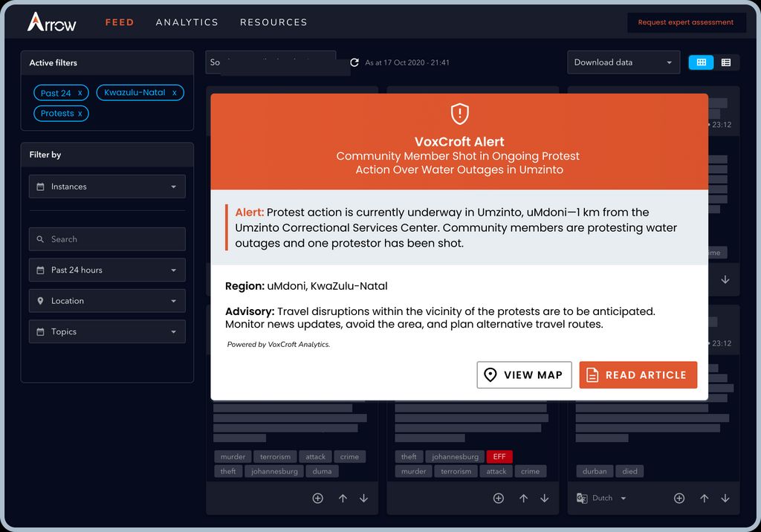Select the red EFF tag
The height and width of the screenshot is (532, 761).
[x=499, y=457]
